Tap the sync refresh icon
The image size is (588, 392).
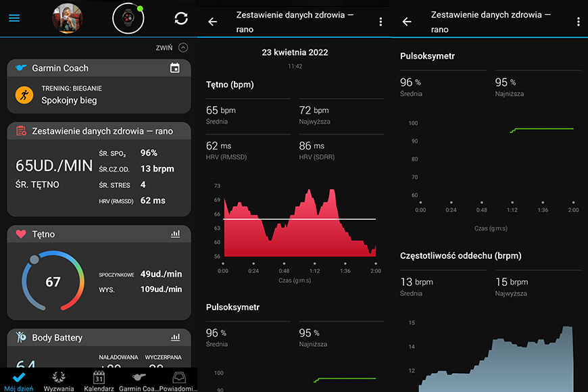point(181,18)
